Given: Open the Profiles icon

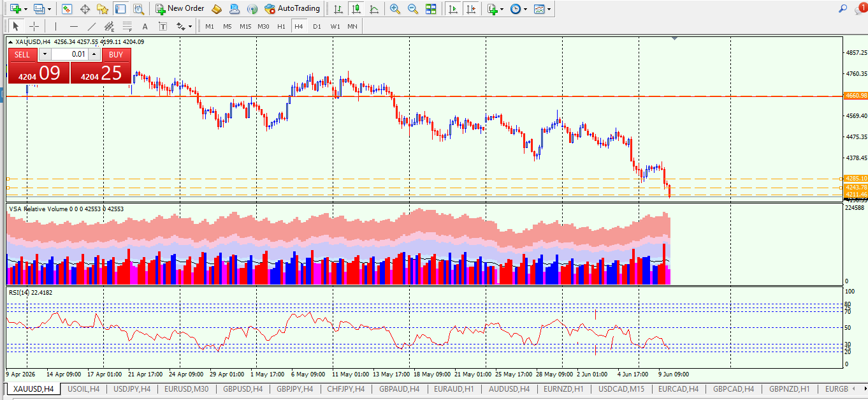Looking at the screenshot, I should 39,9.
